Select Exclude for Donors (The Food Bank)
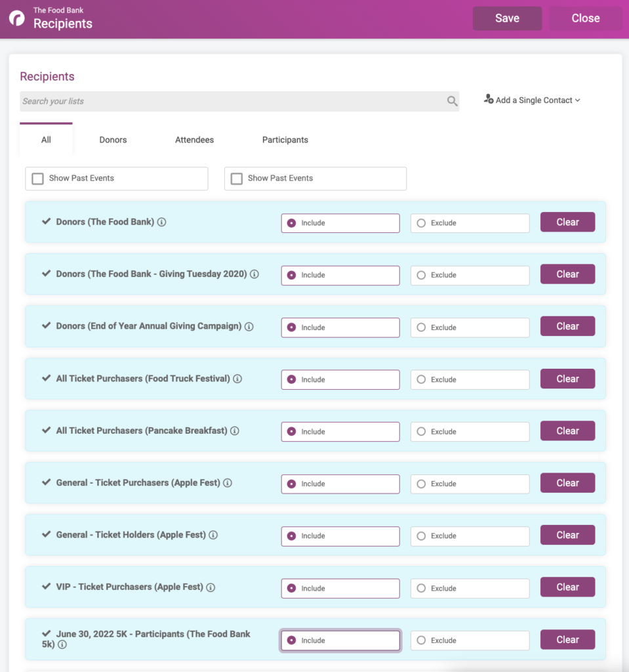The height and width of the screenshot is (672, 629). pyautogui.click(x=470, y=223)
